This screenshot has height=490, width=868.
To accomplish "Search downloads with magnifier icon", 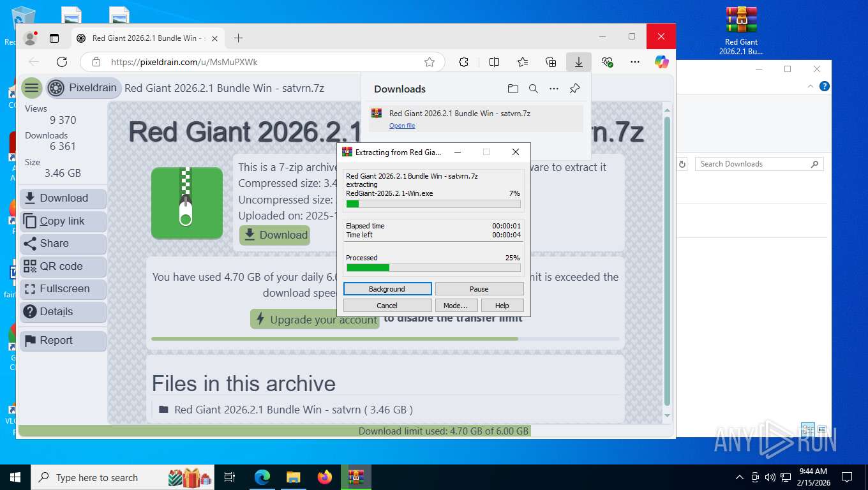I will (x=534, y=89).
